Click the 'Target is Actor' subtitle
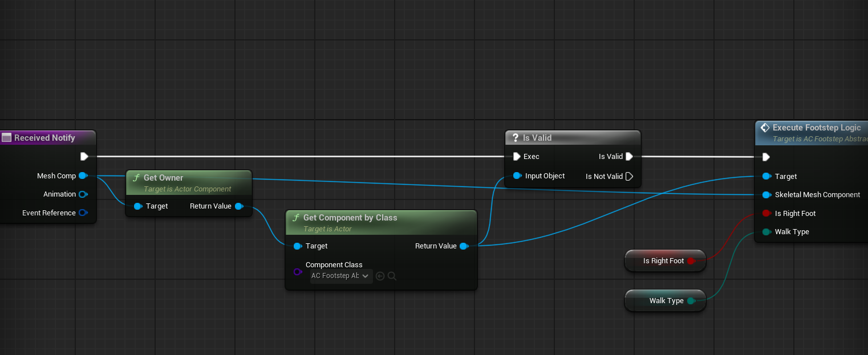 [327, 229]
